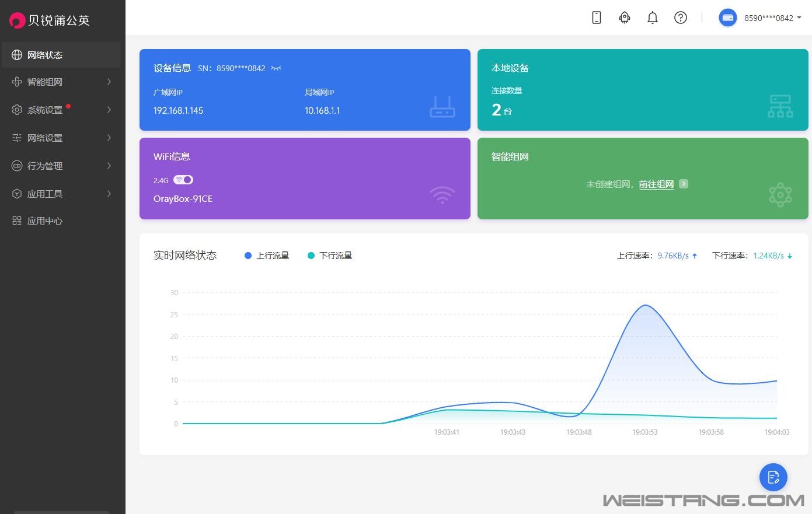Click the 未创建组网 status text
Viewport: 812px width, 514px height.
pos(608,184)
